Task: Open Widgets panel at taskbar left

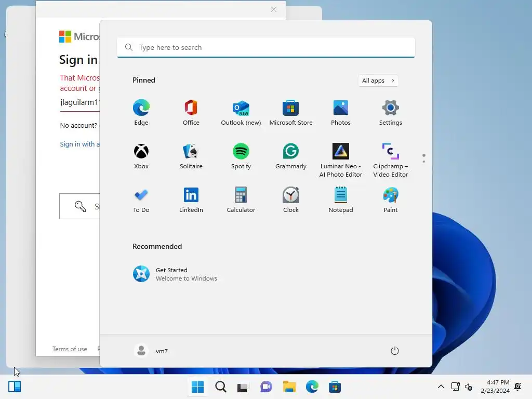Action: 15,387
